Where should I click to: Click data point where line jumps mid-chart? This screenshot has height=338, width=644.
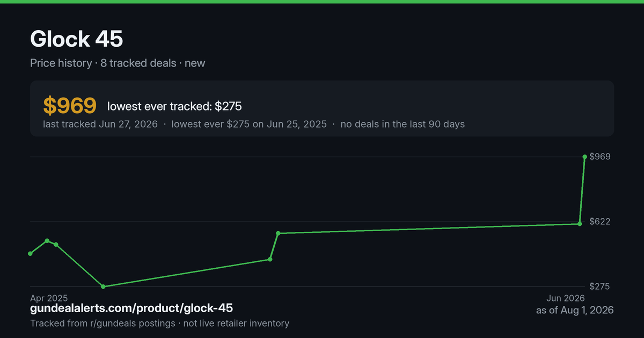pyautogui.click(x=278, y=233)
